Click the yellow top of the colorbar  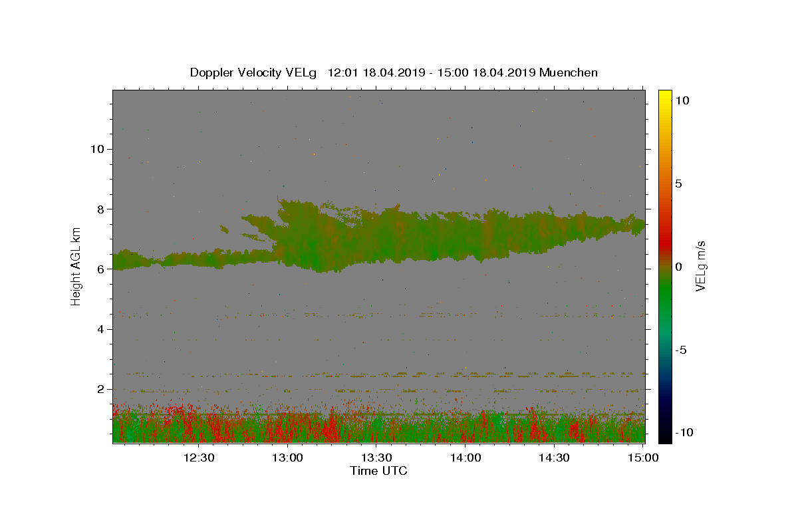pos(665,95)
